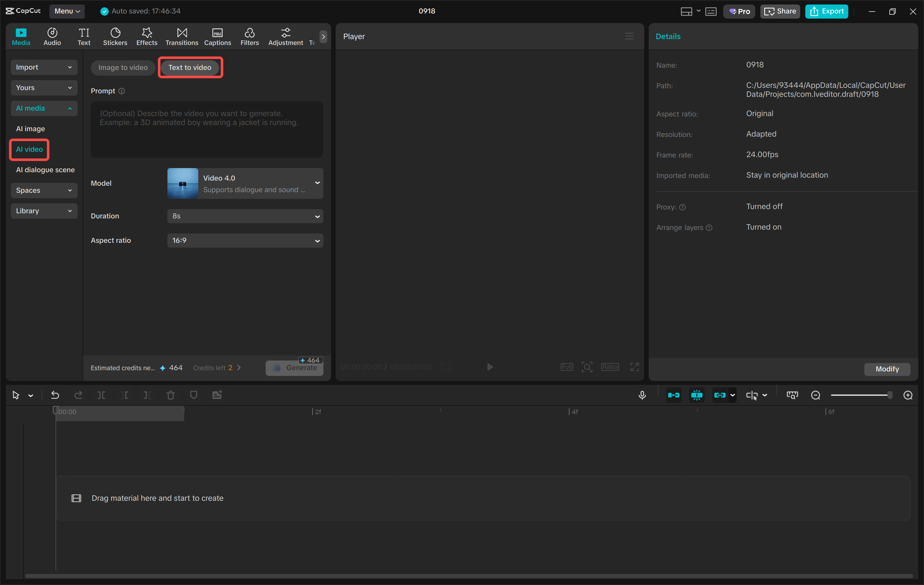Open the Stickers panel

click(x=115, y=36)
